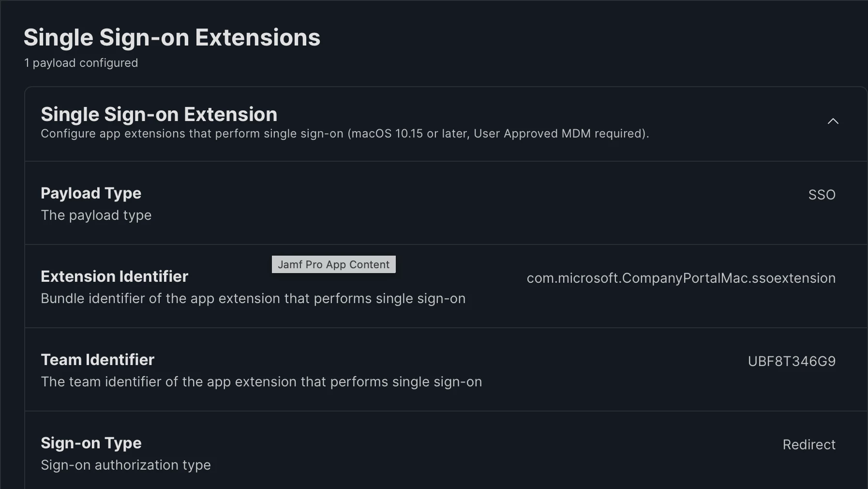The height and width of the screenshot is (489, 868).
Task: Select the UBF8T346G9 team identifier value
Action: click(x=792, y=361)
